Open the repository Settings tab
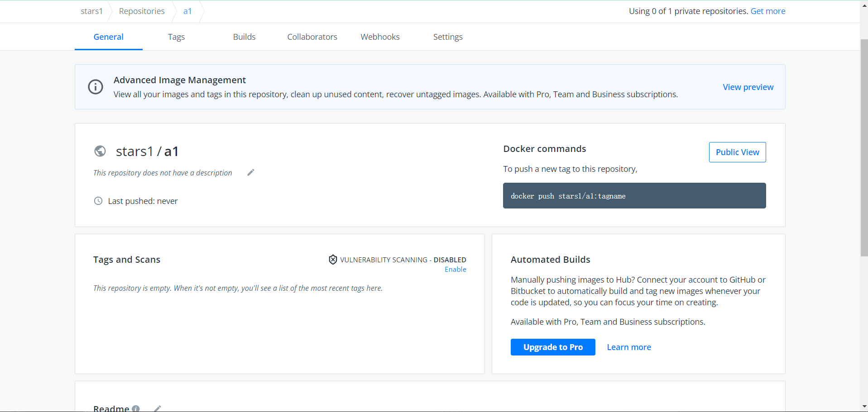Screen dimensions: 868x412 coord(448,37)
